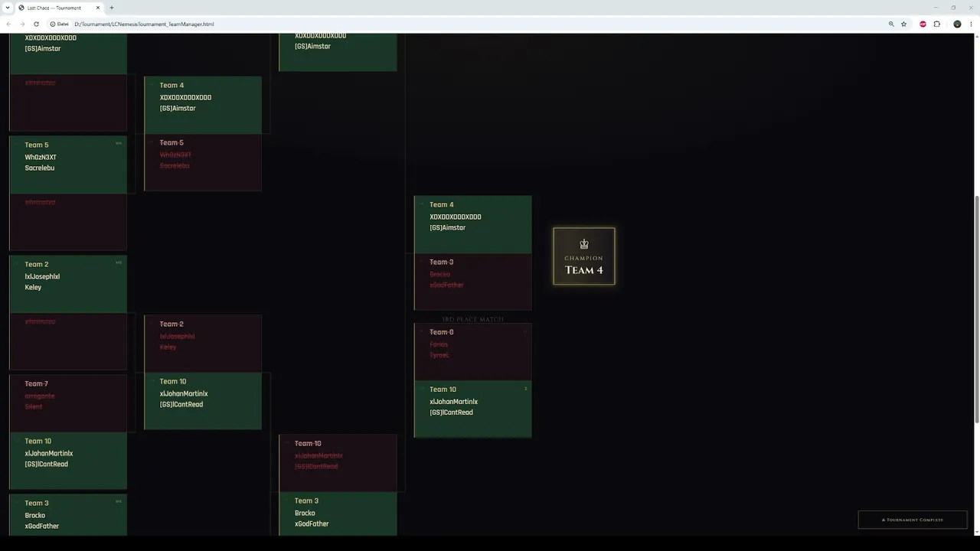Select Team 10 in 3rd place match
980x551 pixels.
tap(473, 409)
